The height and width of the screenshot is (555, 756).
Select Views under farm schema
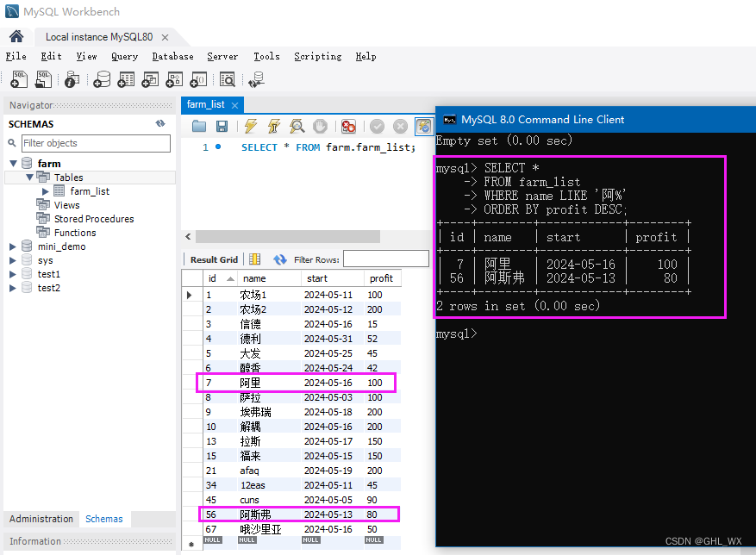(66, 205)
